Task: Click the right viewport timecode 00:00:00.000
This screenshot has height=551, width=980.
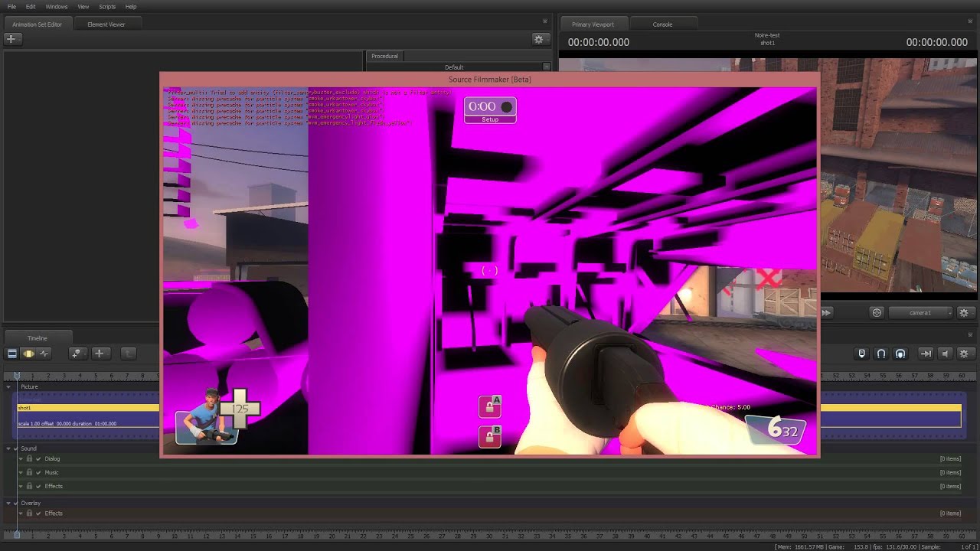Action: 937,42
